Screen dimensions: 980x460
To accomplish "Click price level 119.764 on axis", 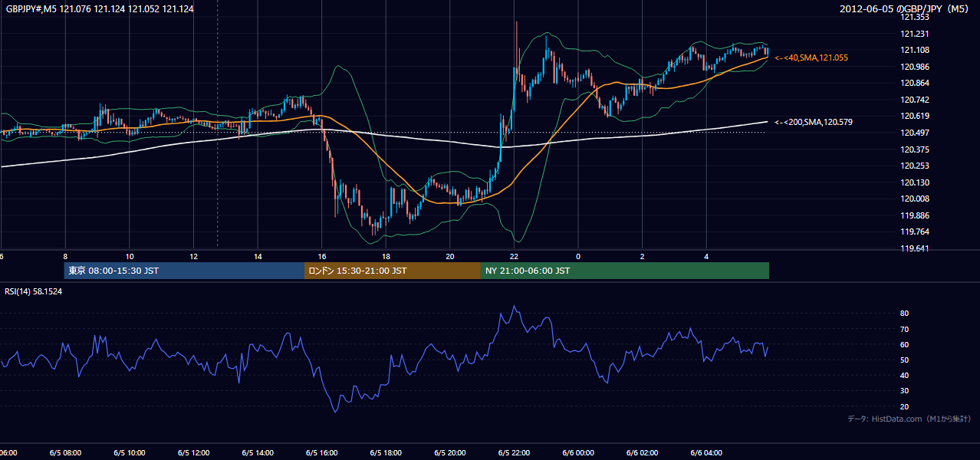I will click(915, 232).
